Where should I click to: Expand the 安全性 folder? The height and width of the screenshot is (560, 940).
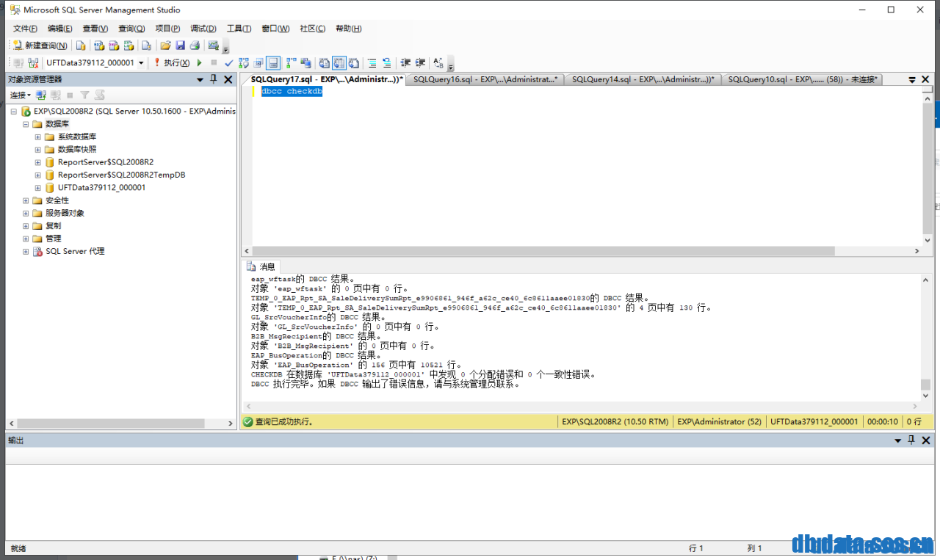point(26,200)
